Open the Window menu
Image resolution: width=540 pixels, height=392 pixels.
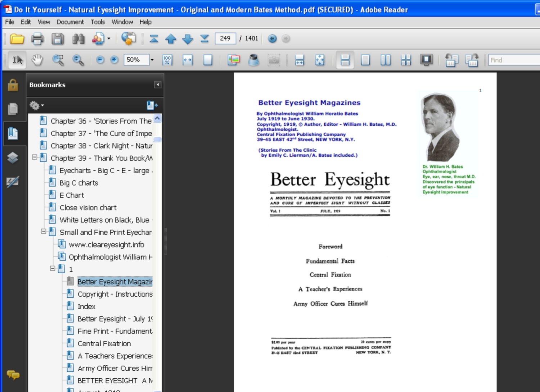click(122, 22)
